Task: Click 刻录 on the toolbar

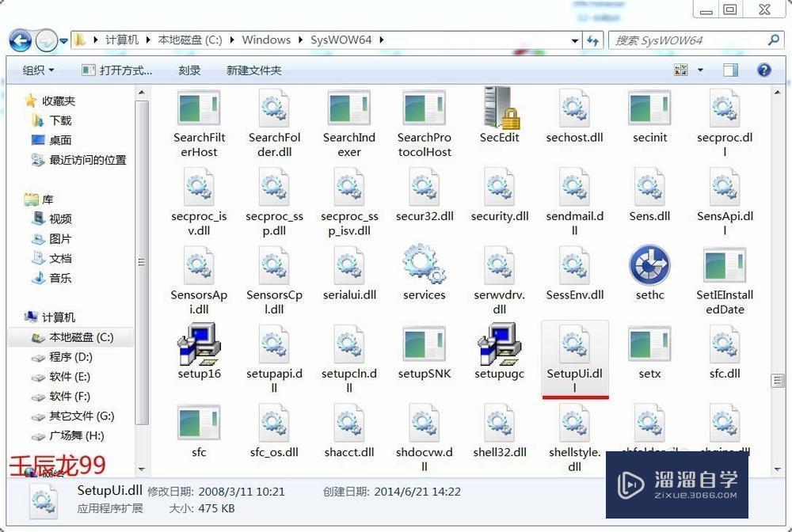Action: [188, 70]
